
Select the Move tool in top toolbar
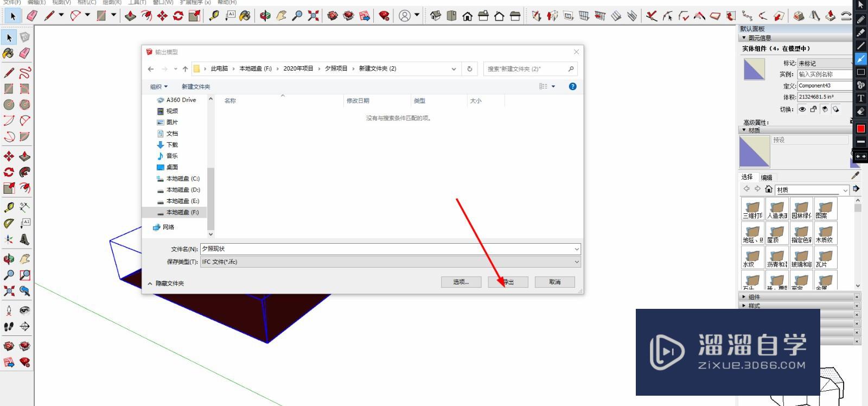(x=162, y=16)
